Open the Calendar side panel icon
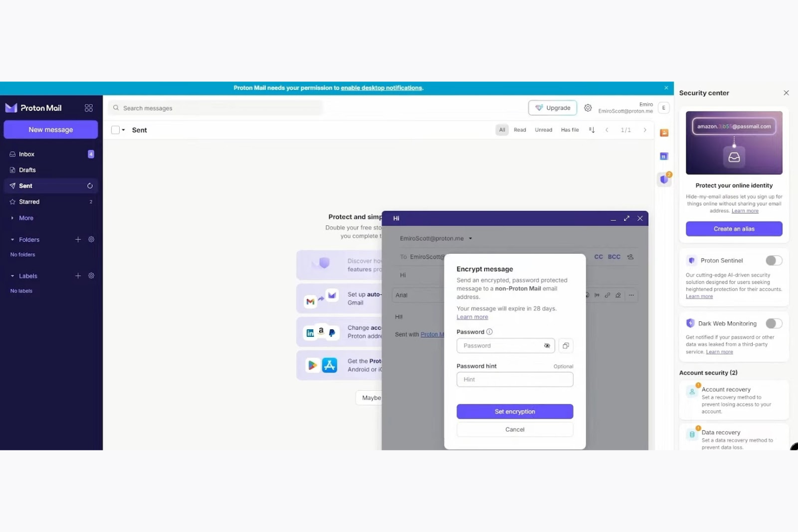 point(664,156)
